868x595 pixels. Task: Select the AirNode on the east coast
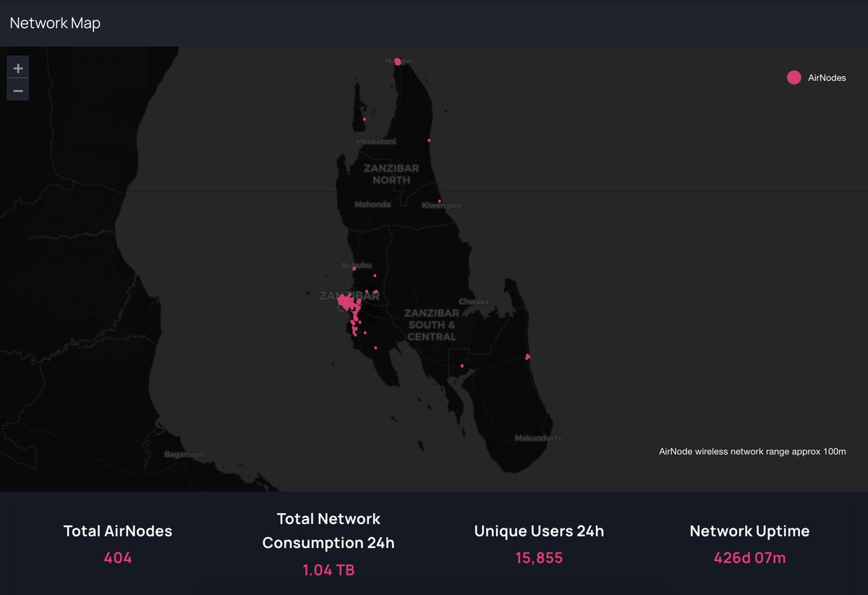coord(527,356)
